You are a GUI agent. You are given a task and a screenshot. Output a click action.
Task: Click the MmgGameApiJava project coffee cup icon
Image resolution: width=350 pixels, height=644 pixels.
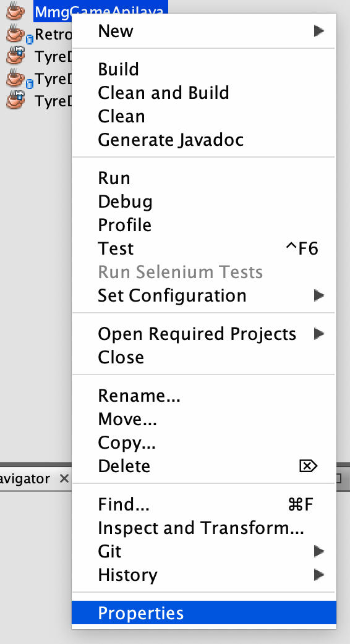(16, 11)
